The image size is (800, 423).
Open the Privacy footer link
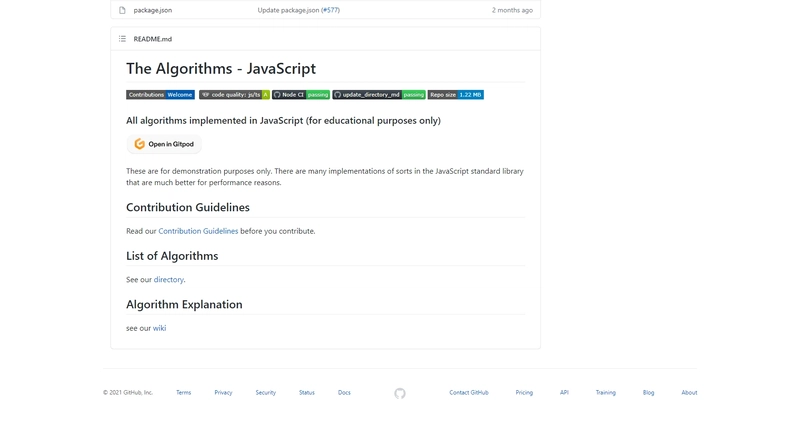[223, 393]
